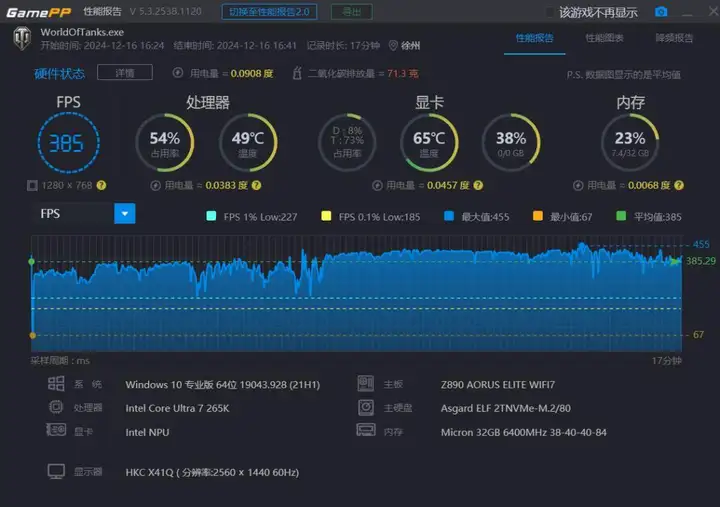Image resolution: width=720 pixels, height=507 pixels.
Task: Click the green 平均值 legend swatch
Action: tap(621, 216)
